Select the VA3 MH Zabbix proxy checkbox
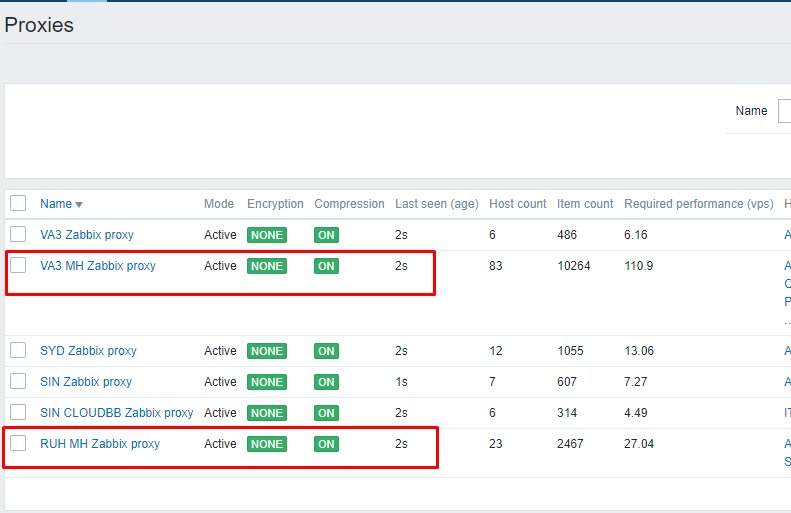 coord(18,265)
